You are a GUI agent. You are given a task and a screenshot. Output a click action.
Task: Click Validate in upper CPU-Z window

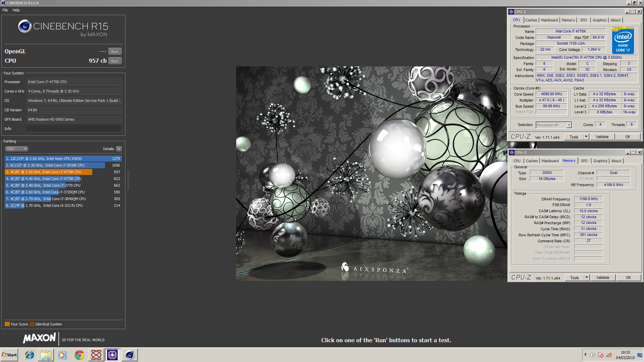click(x=602, y=137)
